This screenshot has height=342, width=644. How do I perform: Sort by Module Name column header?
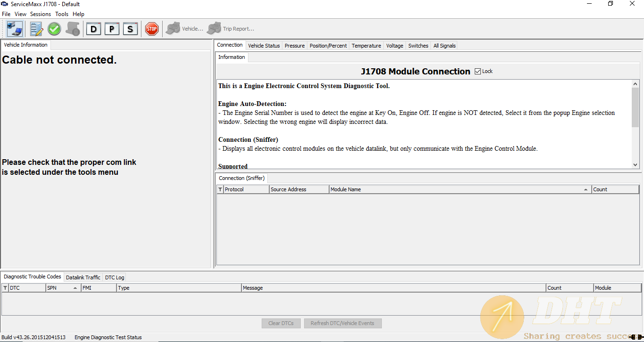460,189
